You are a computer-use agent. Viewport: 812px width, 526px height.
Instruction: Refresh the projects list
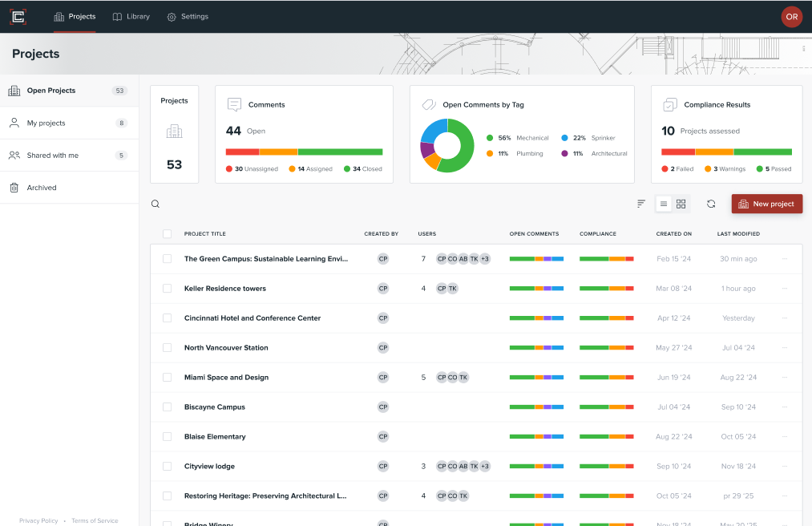pyautogui.click(x=711, y=204)
